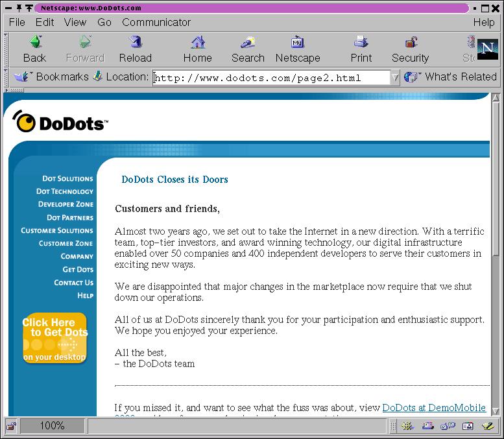
Task: Open the Communicator menu
Action: tap(156, 22)
